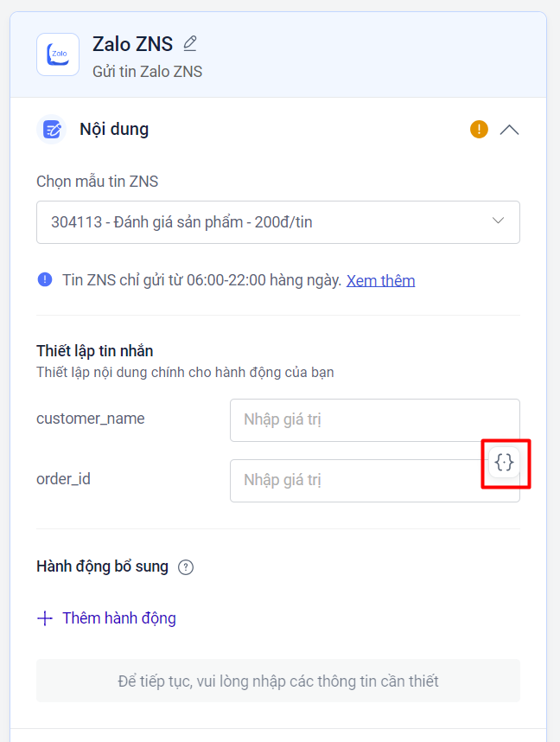Click the blue info icon beside the ZNS notice
This screenshot has height=742, width=560.
point(45,279)
